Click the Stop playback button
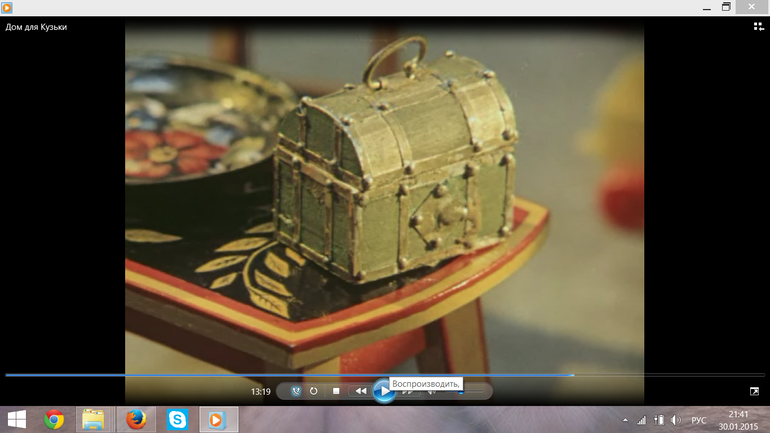Viewport: 770px width, 433px height. pyautogui.click(x=336, y=391)
